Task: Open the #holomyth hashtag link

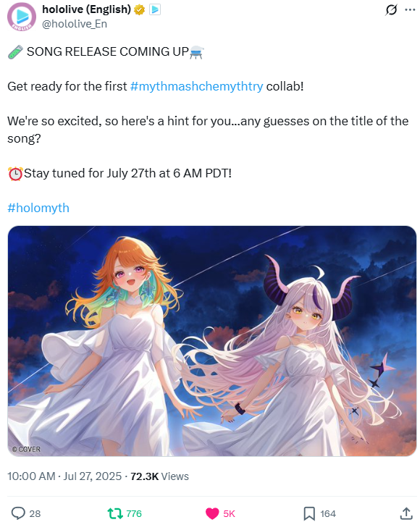Action: 38,208
